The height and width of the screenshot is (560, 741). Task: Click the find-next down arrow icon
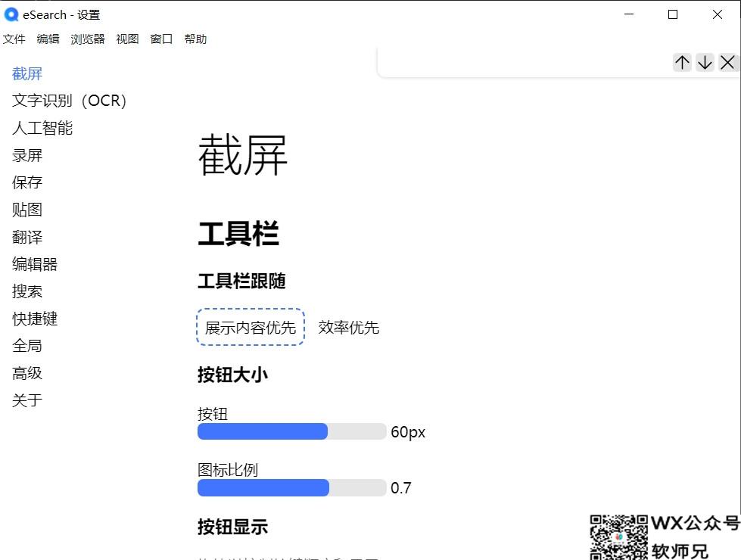point(705,62)
